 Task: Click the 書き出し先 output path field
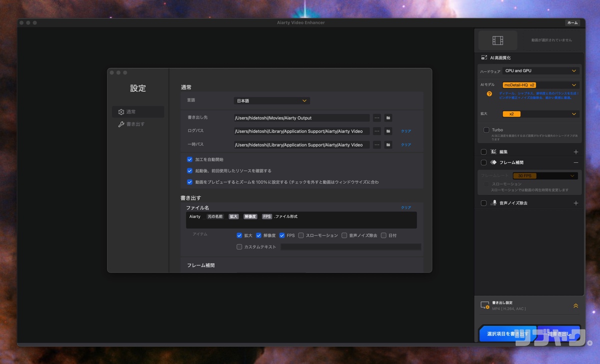pyautogui.click(x=302, y=118)
